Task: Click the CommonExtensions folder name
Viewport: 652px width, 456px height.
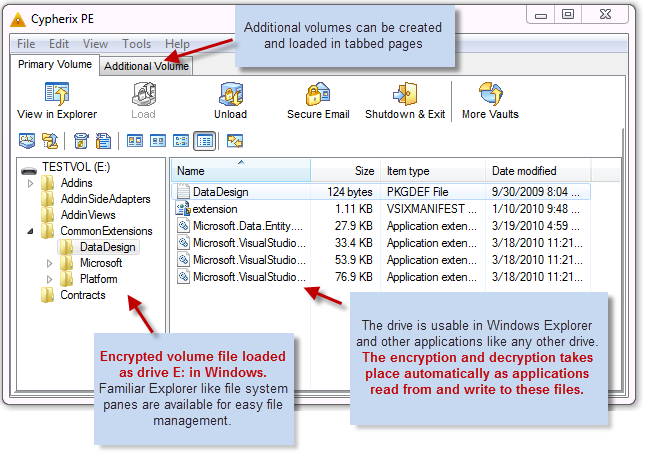Action: pyautogui.click(x=106, y=231)
